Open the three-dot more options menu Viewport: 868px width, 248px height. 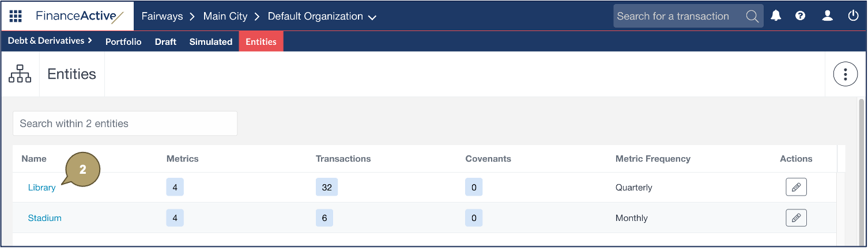(846, 74)
